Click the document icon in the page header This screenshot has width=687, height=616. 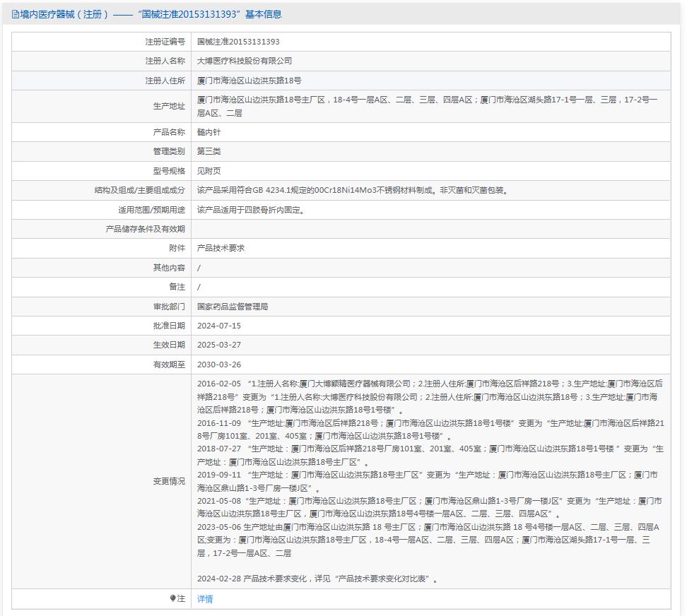(16, 14)
